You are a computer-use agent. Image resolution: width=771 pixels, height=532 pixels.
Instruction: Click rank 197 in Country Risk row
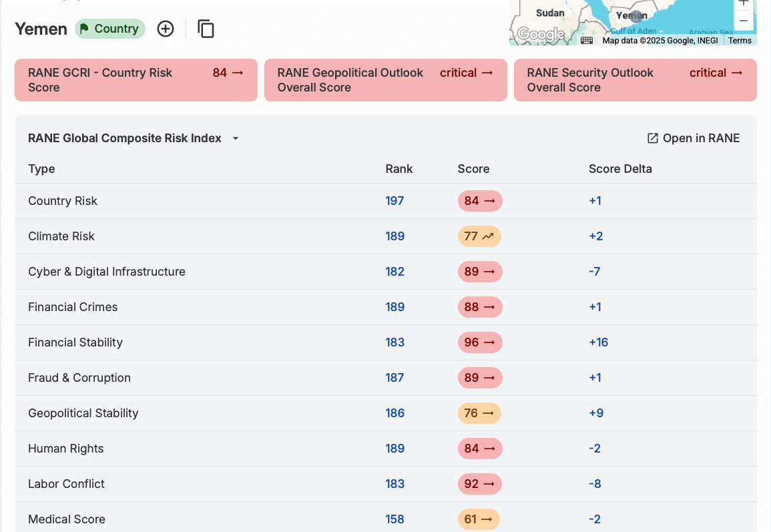tap(395, 201)
